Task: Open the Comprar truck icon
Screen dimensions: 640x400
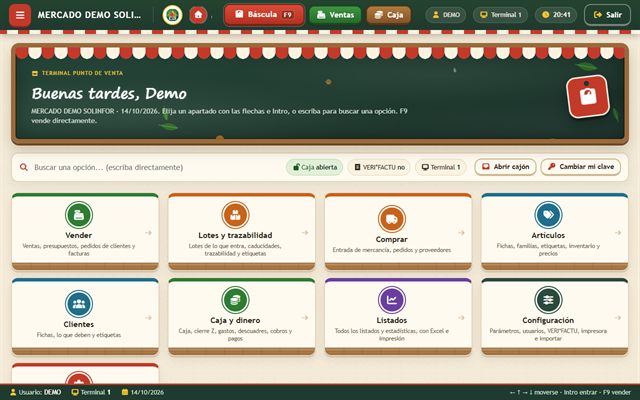Action: pos(392,219)
